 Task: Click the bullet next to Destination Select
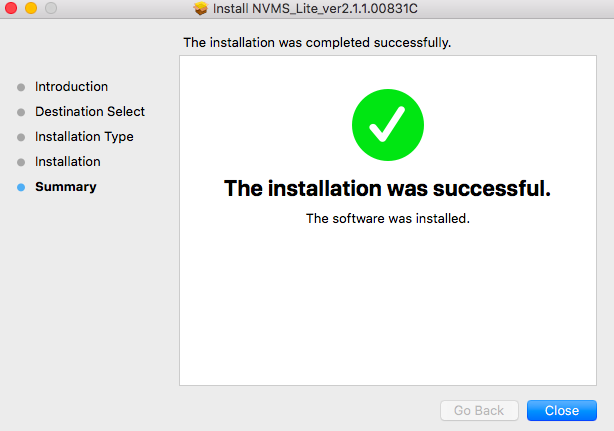(21, 112)
